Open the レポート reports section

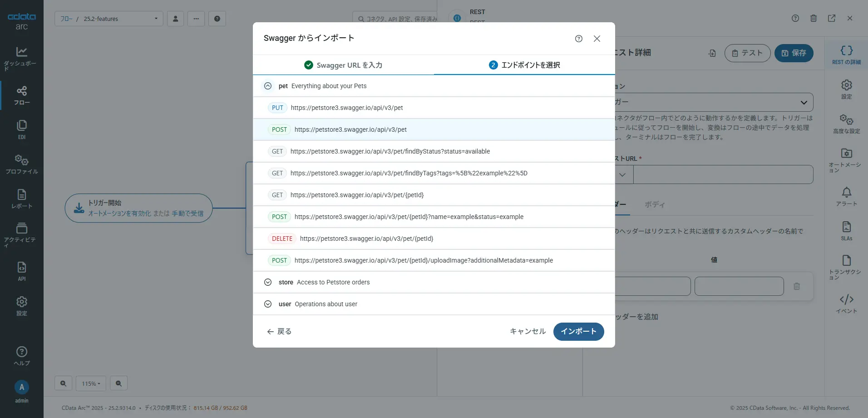(x=21, y=199)
